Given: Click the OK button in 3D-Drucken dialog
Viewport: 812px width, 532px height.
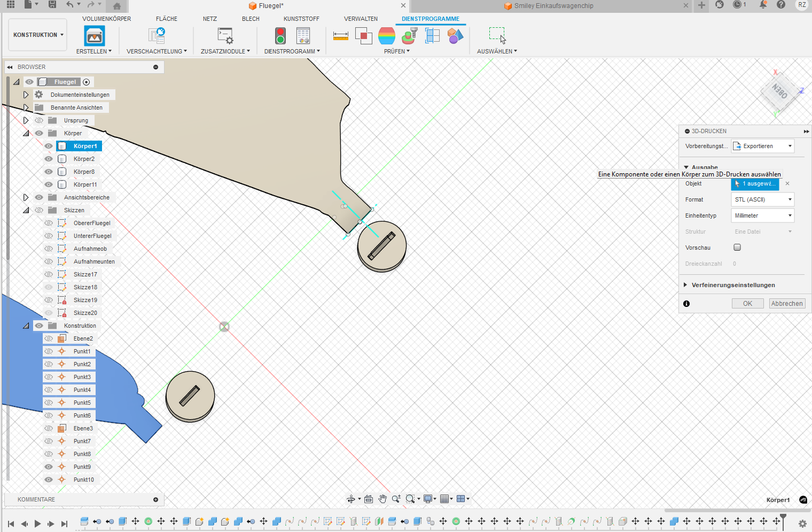Looking at the screenshot, I should pos(747,304).
